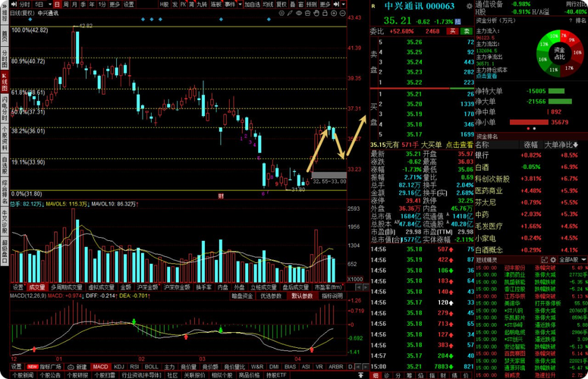Screen dimensions: 588x379
Task: Open the 全部A股 dropdown in 短线精灵
Action: click(573, 259)
